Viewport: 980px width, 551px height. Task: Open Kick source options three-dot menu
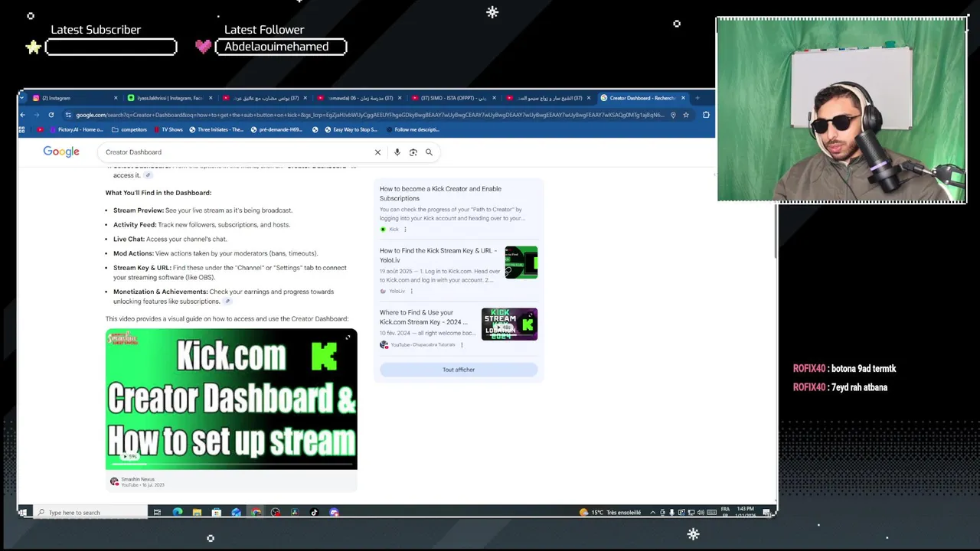tap(405, 230)
